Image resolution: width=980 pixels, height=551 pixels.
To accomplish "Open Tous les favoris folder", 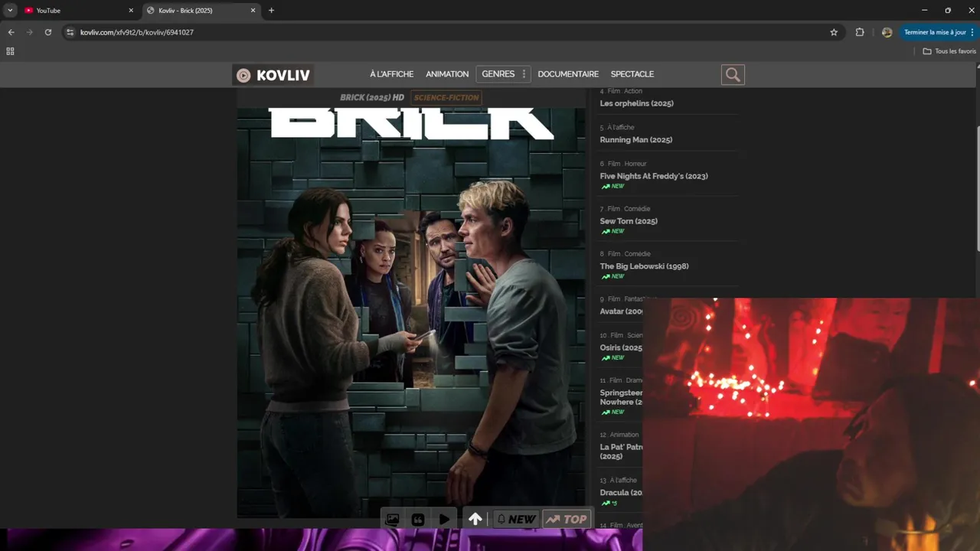I will click(949, 51).
